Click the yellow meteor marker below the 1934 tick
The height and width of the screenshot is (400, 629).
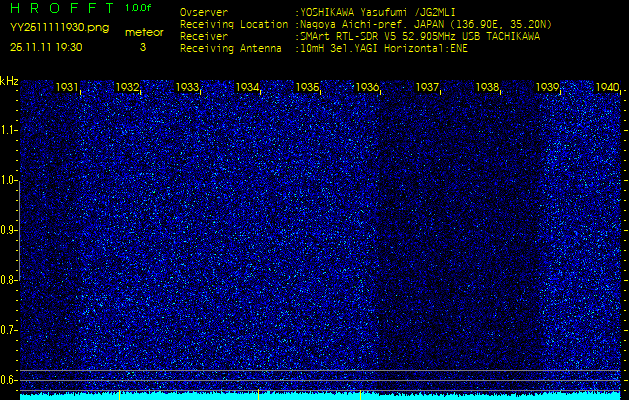point(258,395)
